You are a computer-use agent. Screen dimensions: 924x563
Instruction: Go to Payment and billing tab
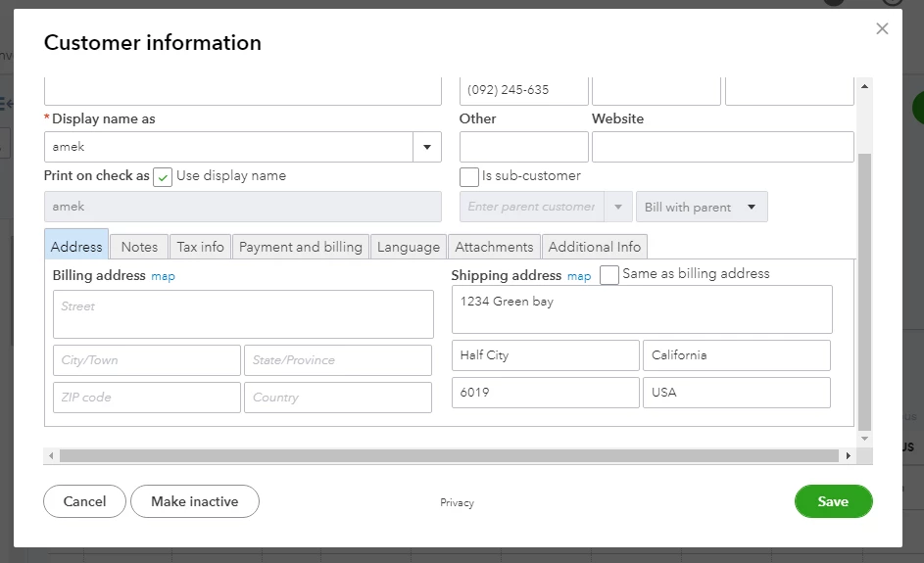(x=301, y=247)
